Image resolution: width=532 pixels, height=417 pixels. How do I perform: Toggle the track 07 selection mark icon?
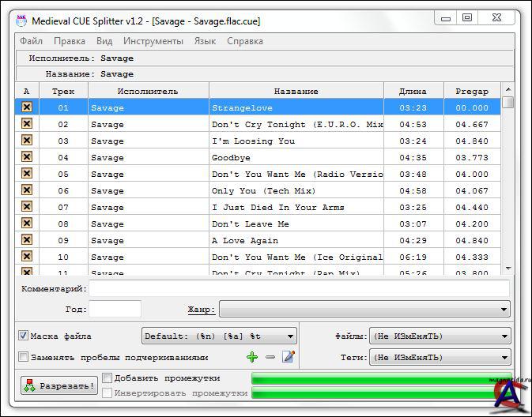(26, 207)
